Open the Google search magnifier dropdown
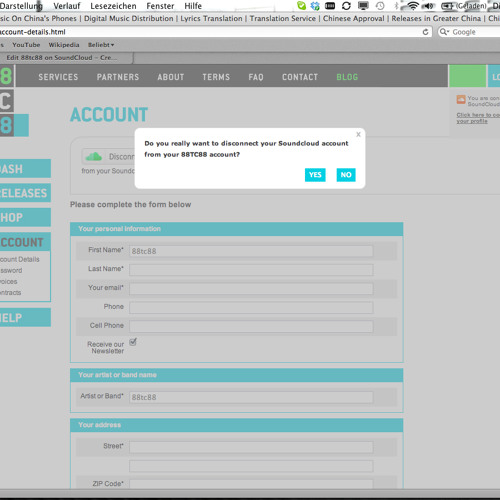Viewport: 500px width, 500px height. 444,32
